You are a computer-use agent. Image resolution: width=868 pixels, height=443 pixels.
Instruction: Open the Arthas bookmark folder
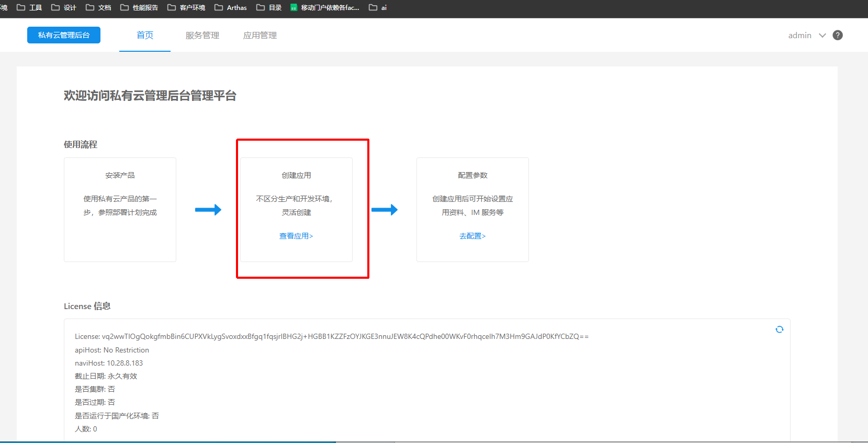point(231,7)
